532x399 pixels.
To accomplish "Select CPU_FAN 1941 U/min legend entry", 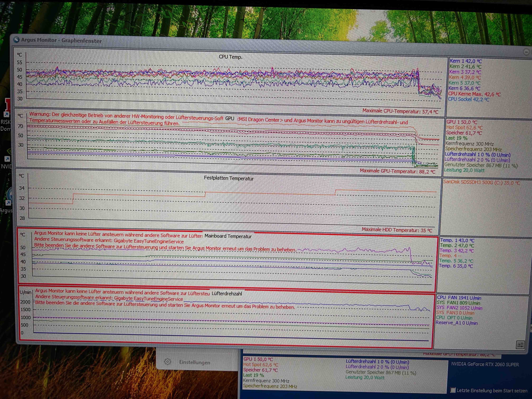I will click(459, 298).
